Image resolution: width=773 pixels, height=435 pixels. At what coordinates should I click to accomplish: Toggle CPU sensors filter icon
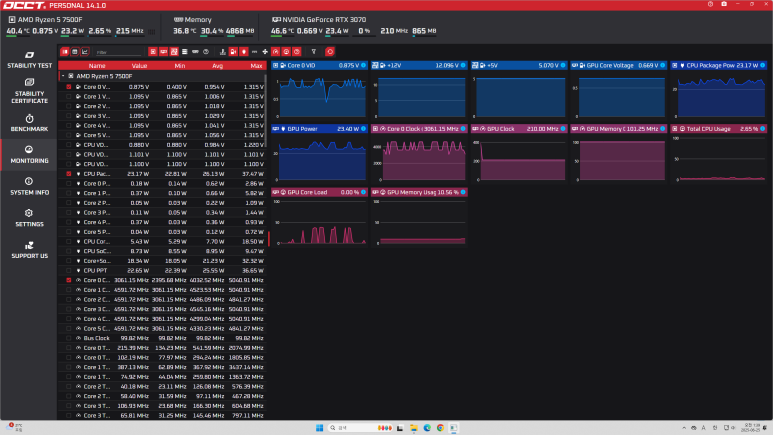tap(153, 52)
